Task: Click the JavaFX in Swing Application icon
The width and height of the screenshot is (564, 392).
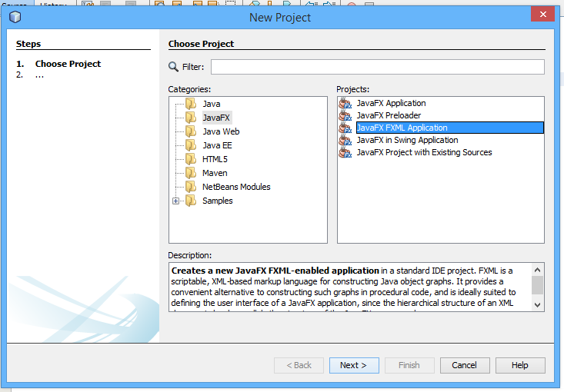Action: pos(345,140)
